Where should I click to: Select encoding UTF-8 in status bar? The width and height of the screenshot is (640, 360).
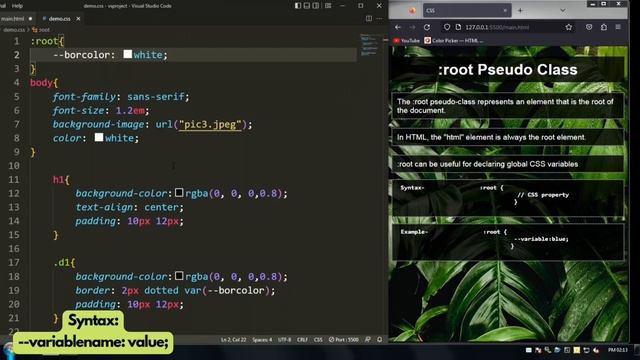284,340
